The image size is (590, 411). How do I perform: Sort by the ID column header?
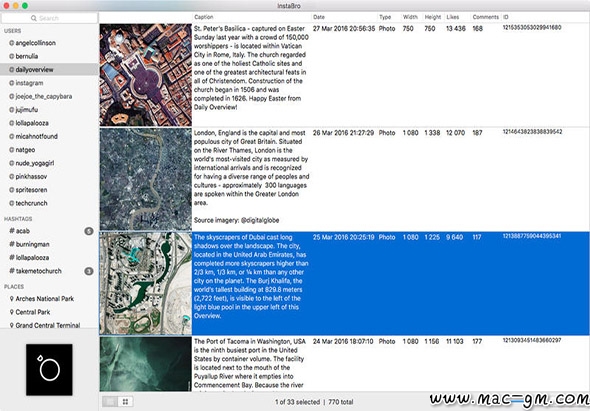(x=545, y=17)
